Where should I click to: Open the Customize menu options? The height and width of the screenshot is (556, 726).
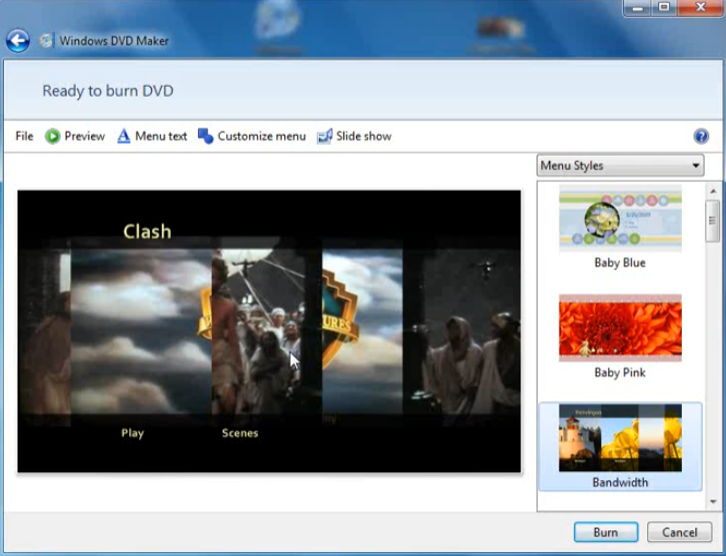click(x=252, y=136)
